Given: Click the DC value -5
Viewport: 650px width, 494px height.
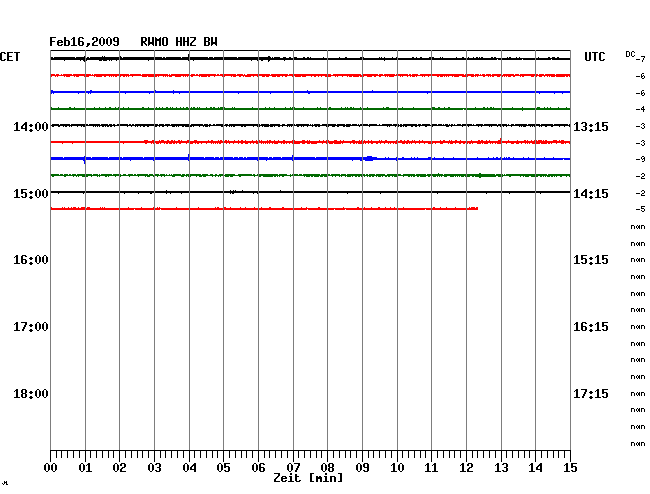Looking at the screenshot, I should click(x=640, y=210).
